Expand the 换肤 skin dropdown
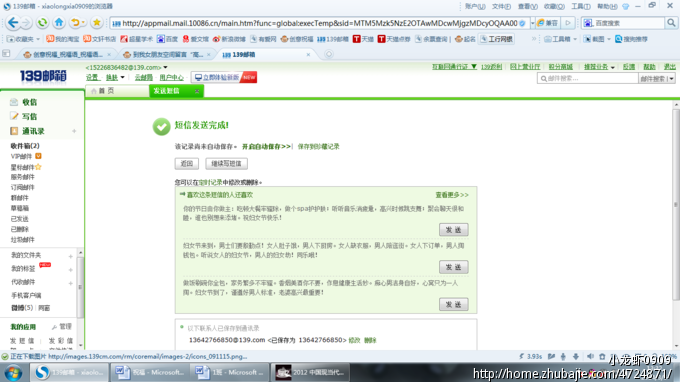Screen dimensions: 680x382 (122, 78)
